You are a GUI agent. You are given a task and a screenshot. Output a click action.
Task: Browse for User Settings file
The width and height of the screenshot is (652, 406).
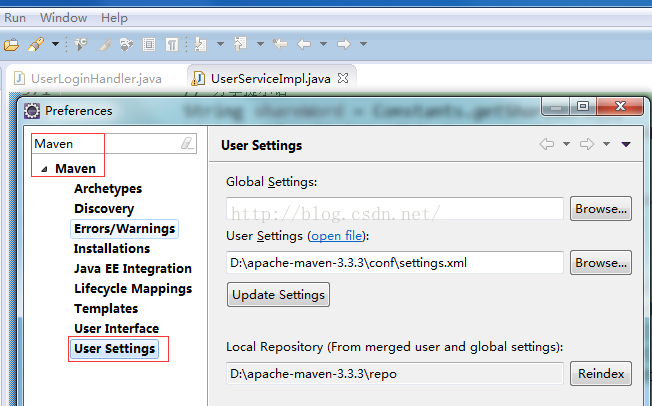pyautogui.click(x=601, y=262)
